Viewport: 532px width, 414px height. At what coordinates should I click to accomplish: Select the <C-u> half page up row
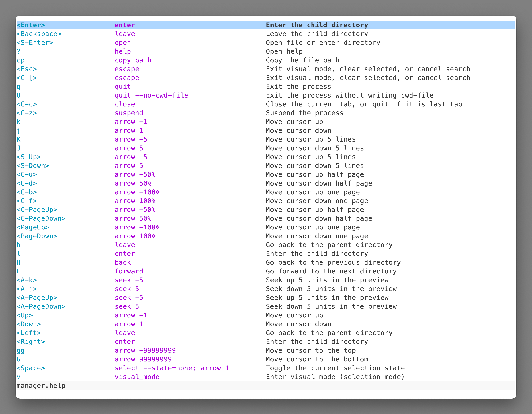(x=27, y=174)
